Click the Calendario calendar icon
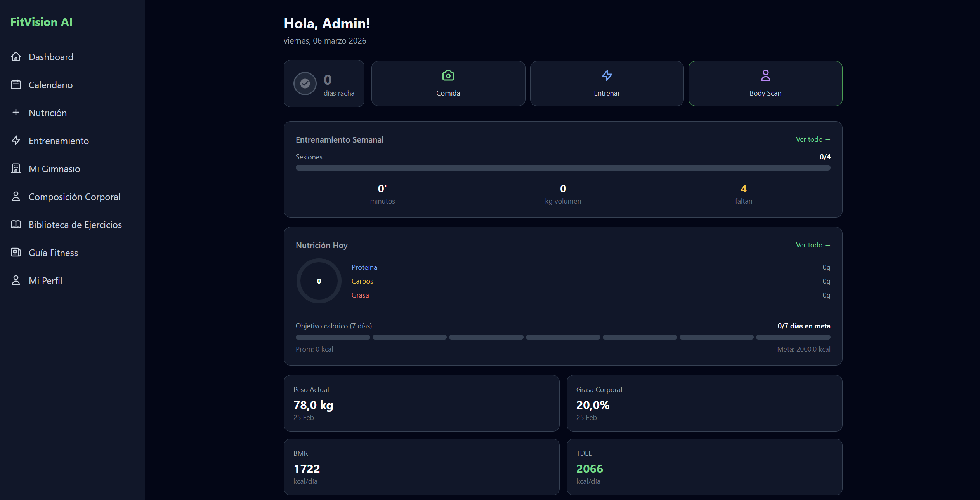This screenshot has width=980, height=500. [x=16, y=85]
